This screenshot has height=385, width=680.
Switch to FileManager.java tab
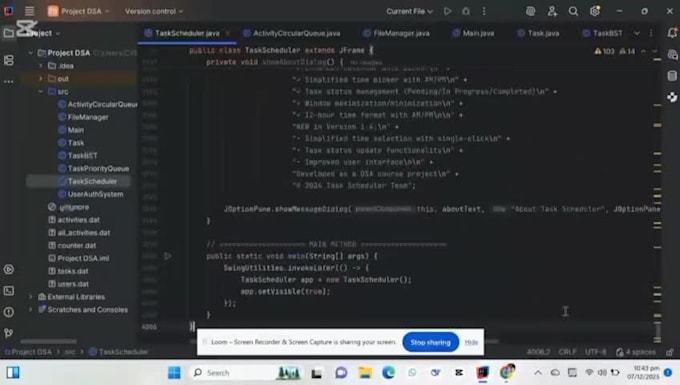pyautogui.click(x=396, y=33)
